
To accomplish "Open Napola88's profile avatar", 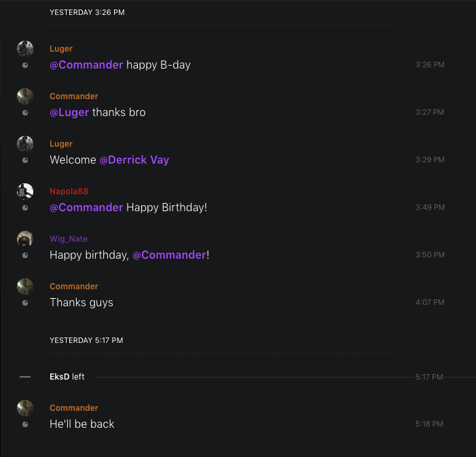I will coord(25,191).
